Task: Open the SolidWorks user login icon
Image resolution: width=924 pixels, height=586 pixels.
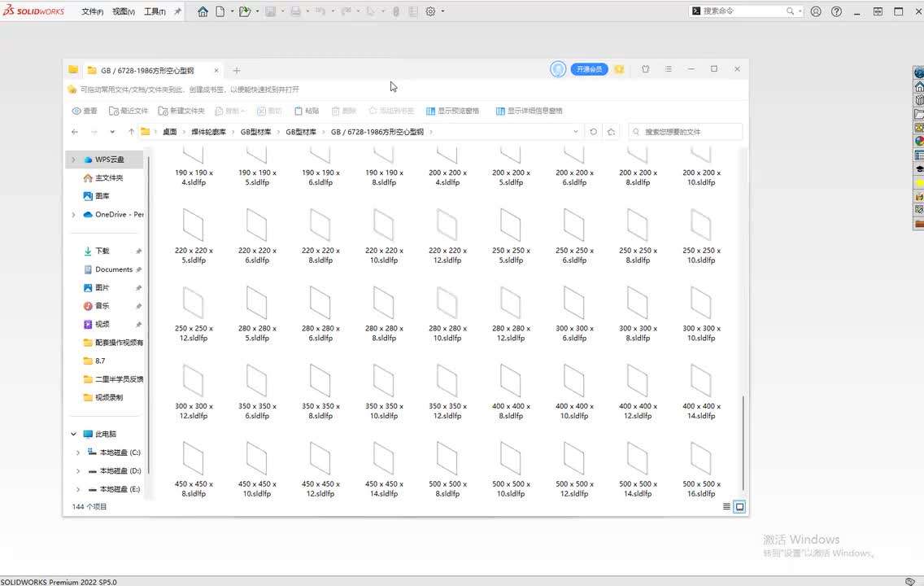Action: 816,11
